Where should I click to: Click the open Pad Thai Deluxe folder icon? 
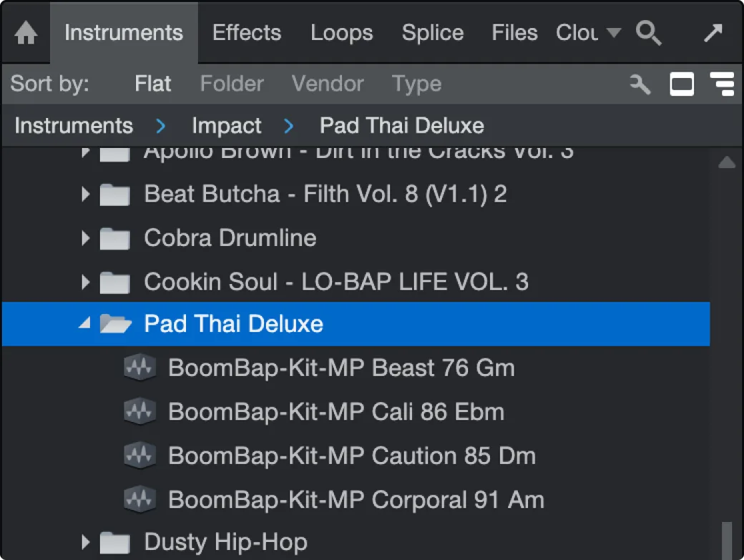[x=115, y=324]
